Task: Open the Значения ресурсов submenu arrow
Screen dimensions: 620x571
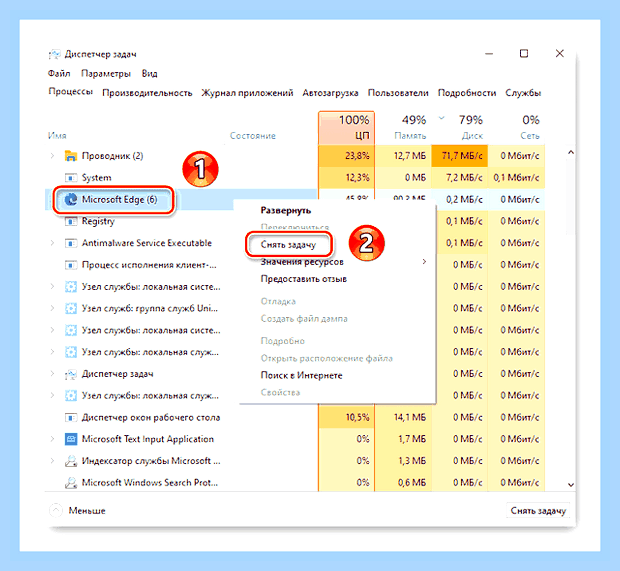Action: coord(424,262)
